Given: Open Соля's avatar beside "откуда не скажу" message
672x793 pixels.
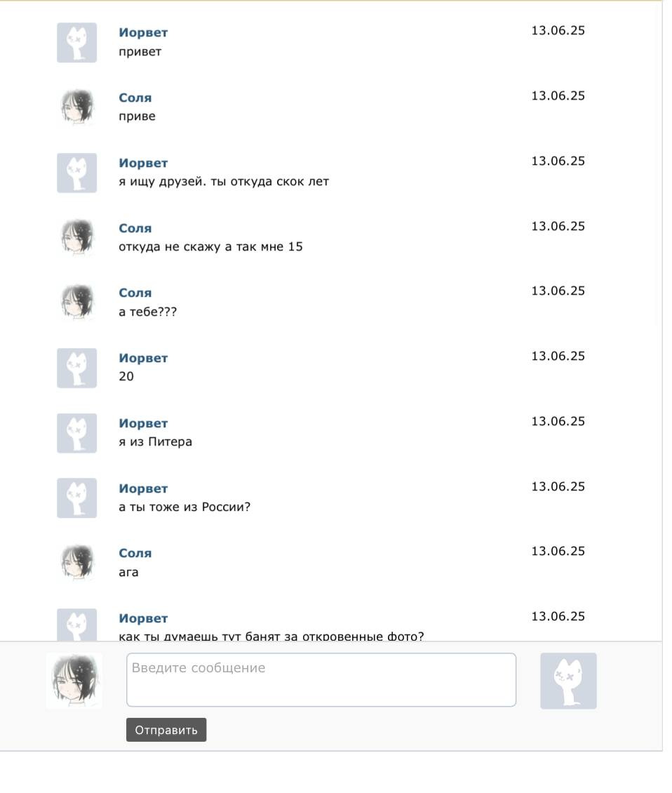Looking at the screenshot, I should (76, 238).
